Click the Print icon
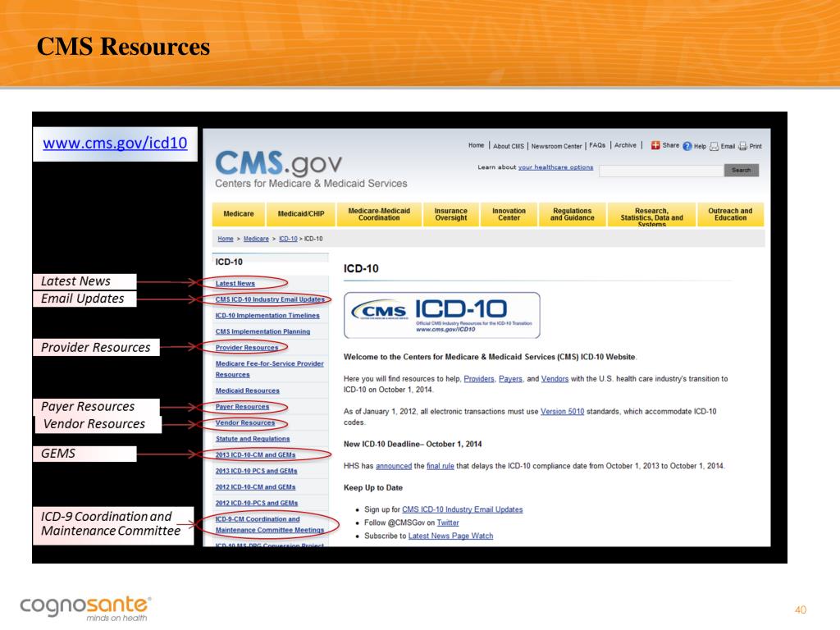840x630 pixels. (744, 145)
